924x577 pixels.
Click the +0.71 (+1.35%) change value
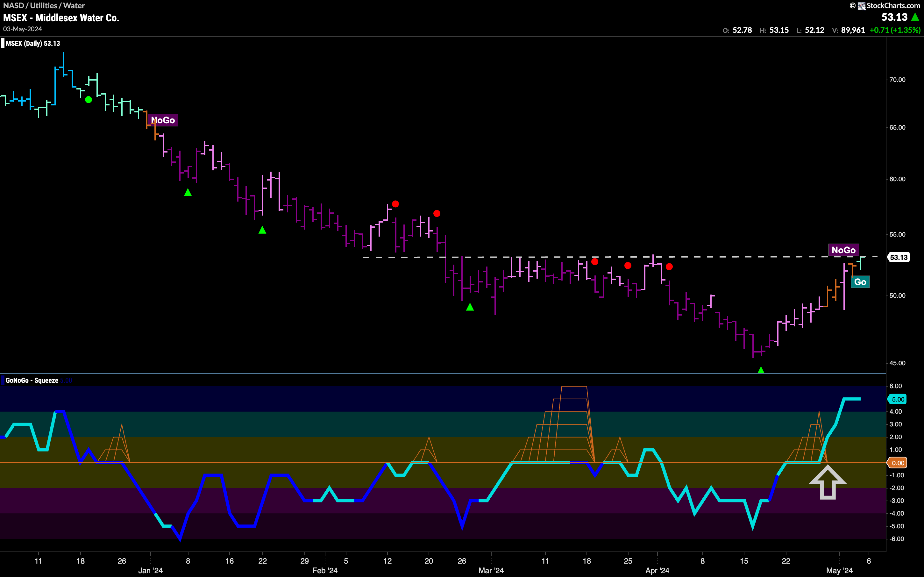pos(895,30)
